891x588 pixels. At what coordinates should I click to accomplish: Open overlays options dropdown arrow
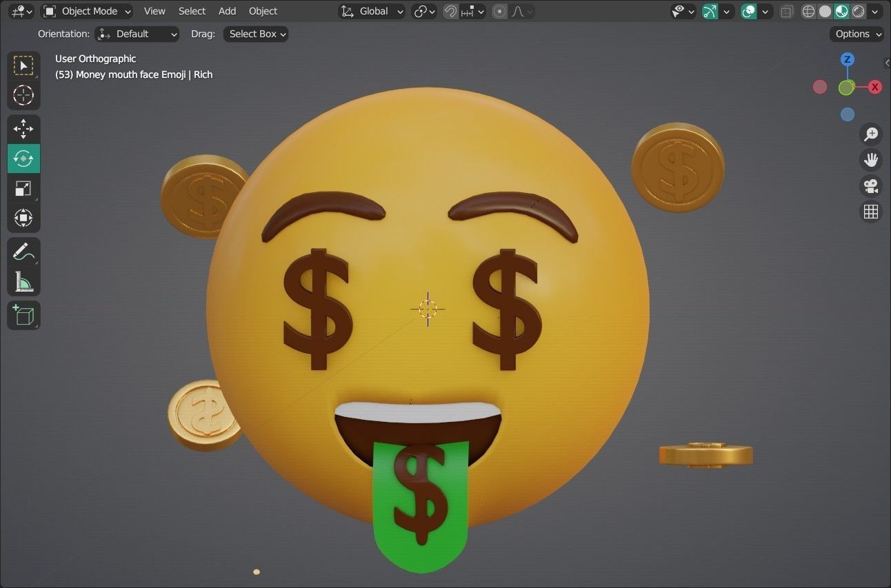click(765, 11)
